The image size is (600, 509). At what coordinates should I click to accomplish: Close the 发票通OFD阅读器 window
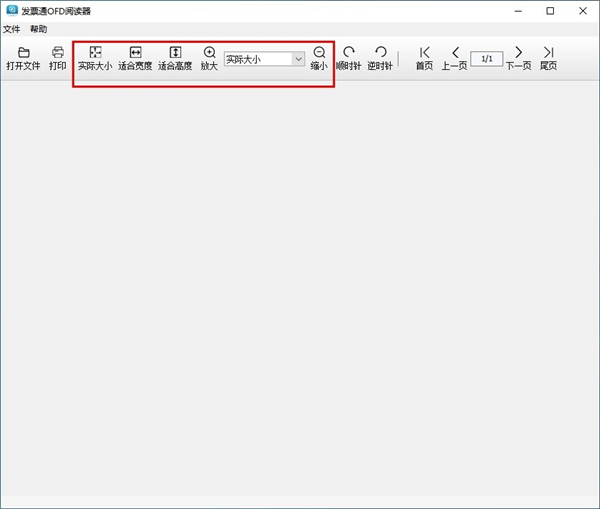[582, 10]
